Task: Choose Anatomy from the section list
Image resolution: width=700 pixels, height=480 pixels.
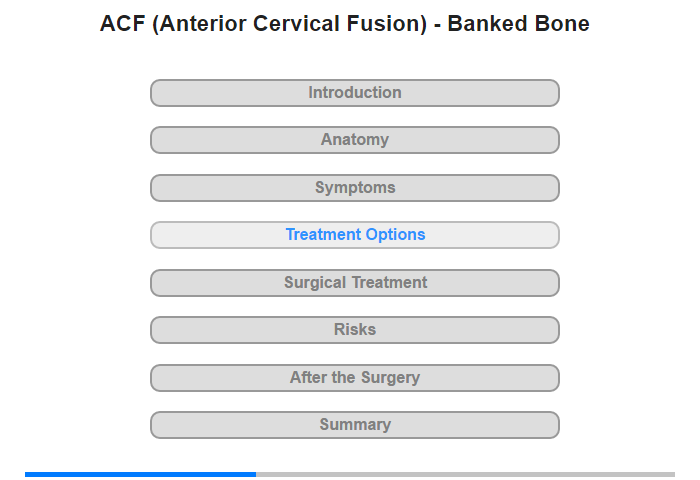Action: coord(354,140)
